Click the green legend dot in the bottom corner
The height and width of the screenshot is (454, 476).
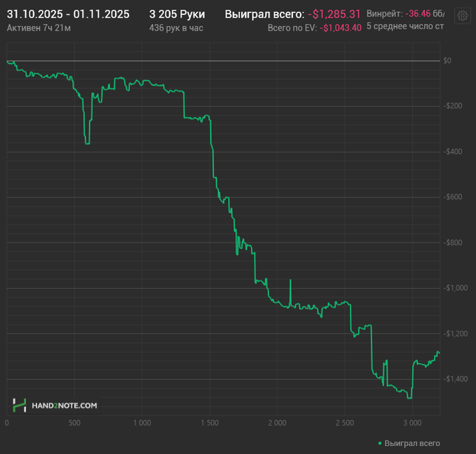(379, 443)
